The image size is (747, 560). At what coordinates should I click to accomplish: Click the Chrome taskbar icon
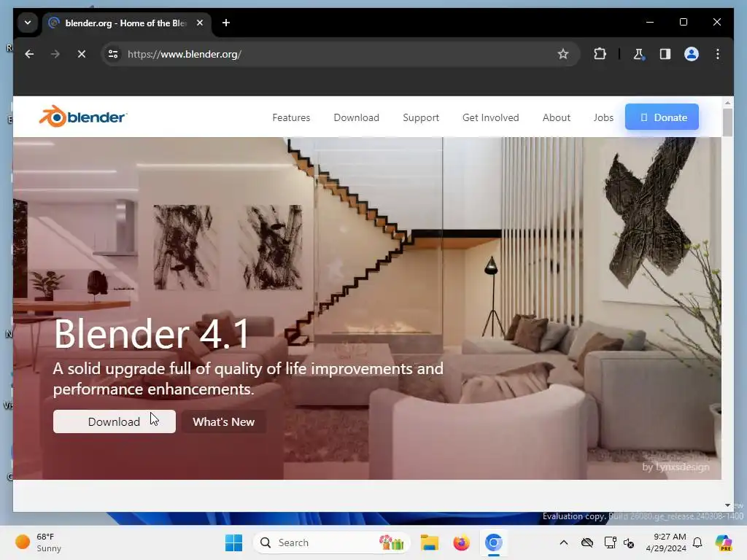point(494,542)
